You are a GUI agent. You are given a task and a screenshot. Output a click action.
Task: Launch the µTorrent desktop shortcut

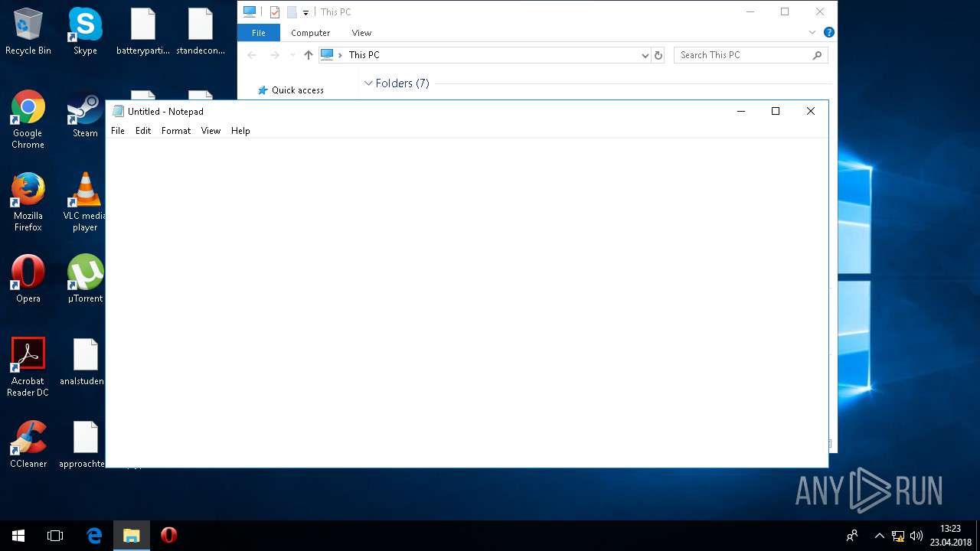click(85, 279)
